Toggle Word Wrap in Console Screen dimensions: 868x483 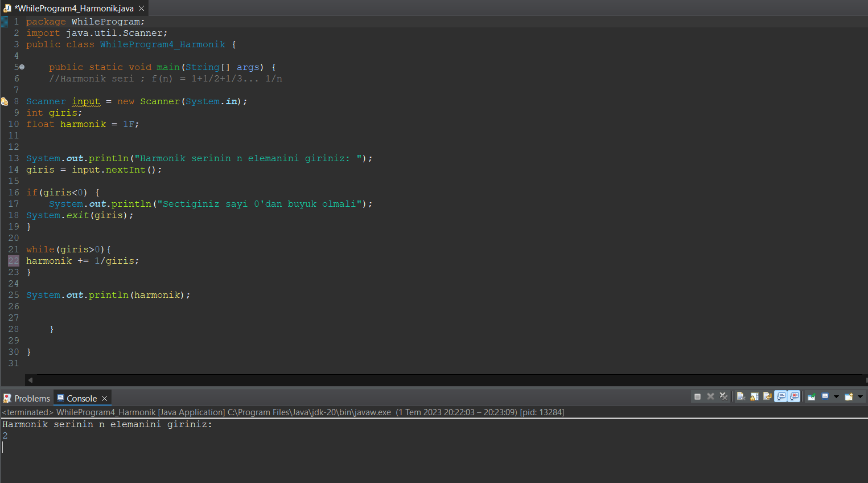coord(767,396)
